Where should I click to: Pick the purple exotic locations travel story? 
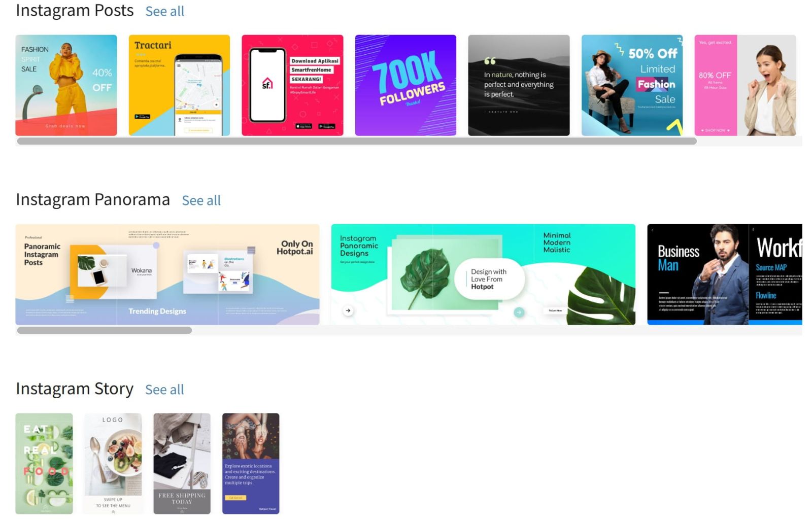251,464
